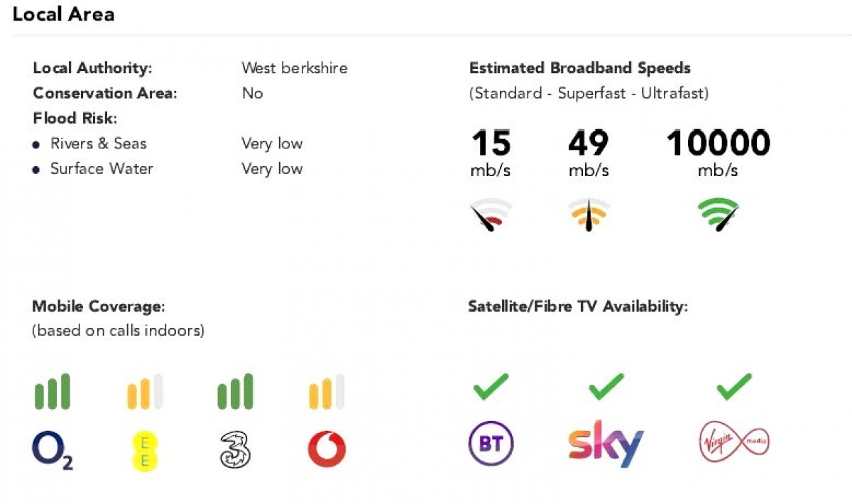Click the Virgin Media logo
This screenshot has height=504, width=852.
coord(734,443)
